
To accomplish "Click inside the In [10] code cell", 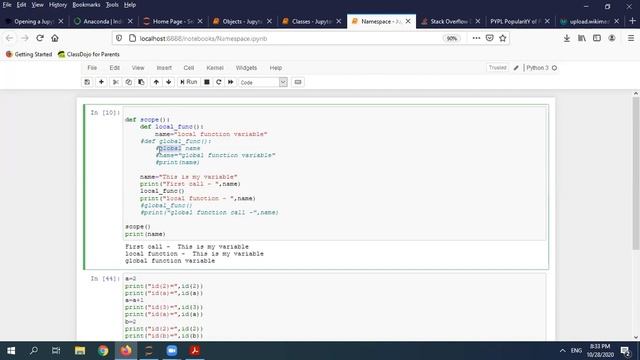I will (x=335, y=173).
